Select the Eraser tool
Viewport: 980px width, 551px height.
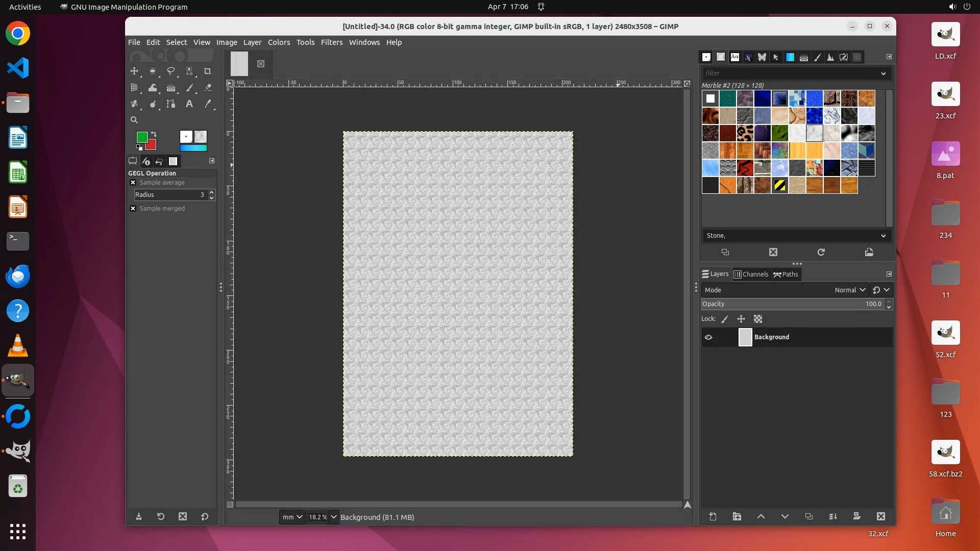[x=208, y=88]
